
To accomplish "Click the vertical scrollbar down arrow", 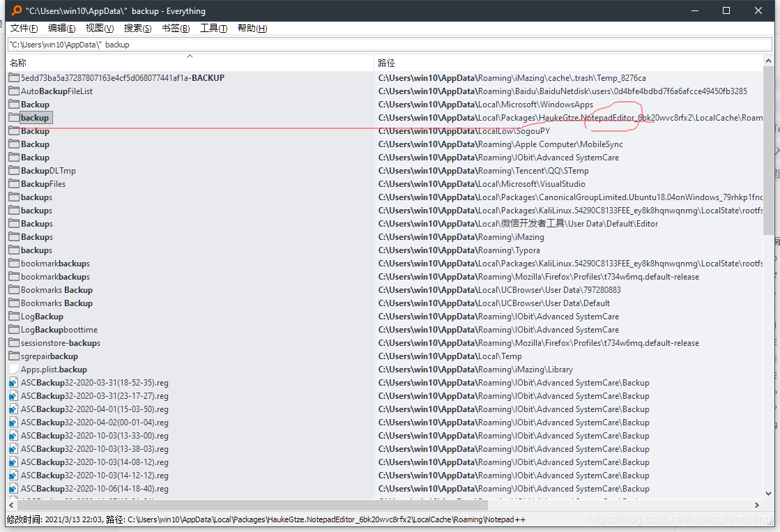I will [769, 494].
